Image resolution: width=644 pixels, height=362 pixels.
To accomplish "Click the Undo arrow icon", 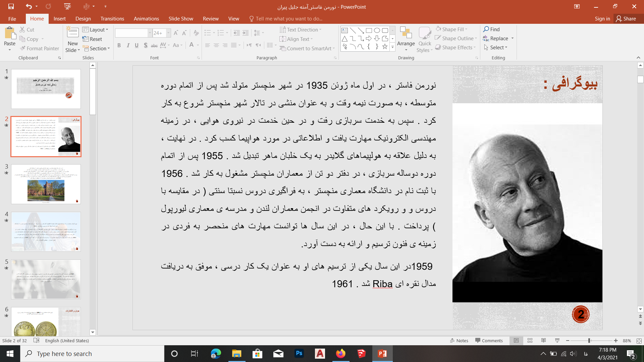I will coord(29,6).
